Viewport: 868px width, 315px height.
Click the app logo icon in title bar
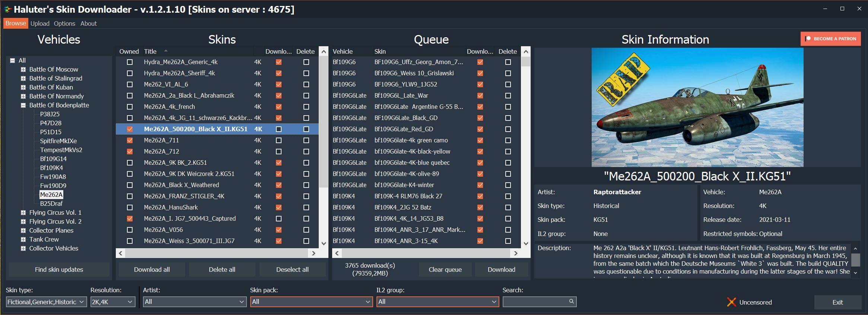coord(8,9)
